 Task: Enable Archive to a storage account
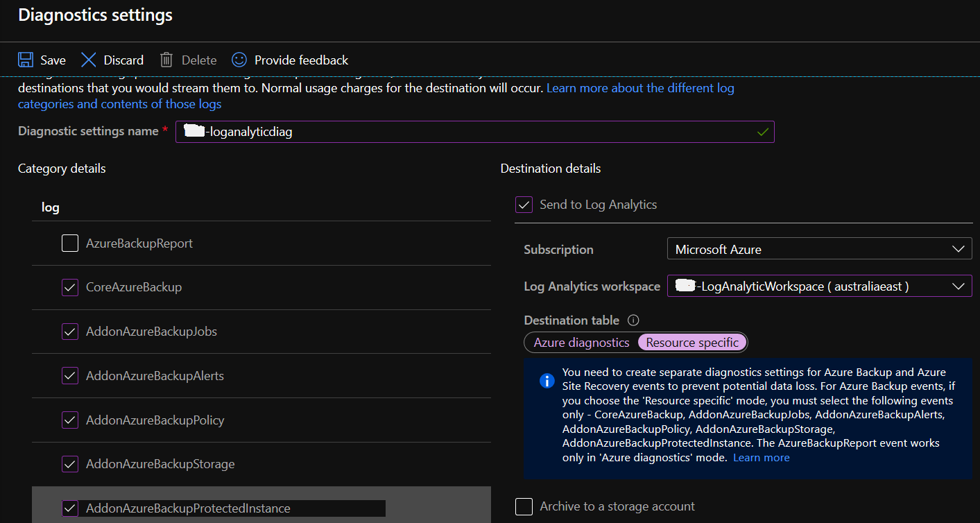[524, 506]
